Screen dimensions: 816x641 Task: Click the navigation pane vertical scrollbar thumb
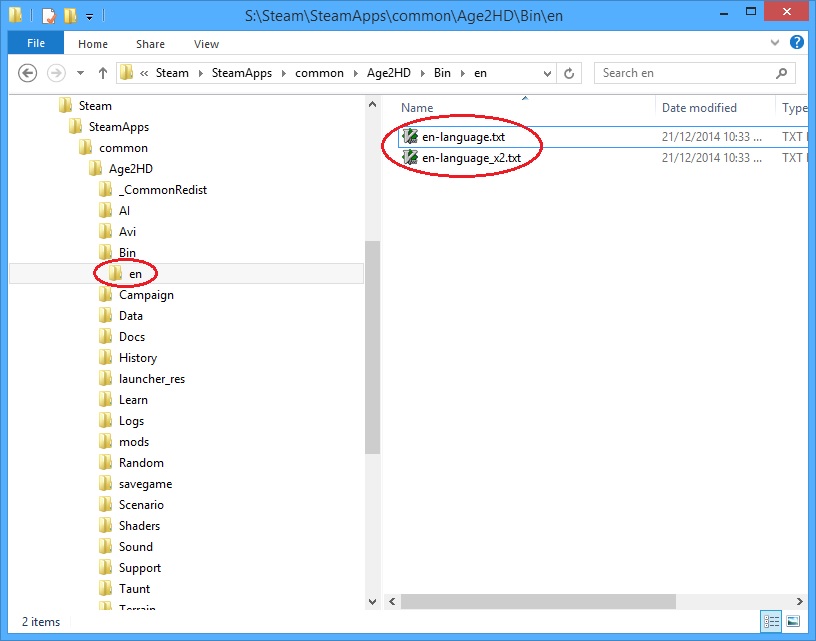coord(372,348)
